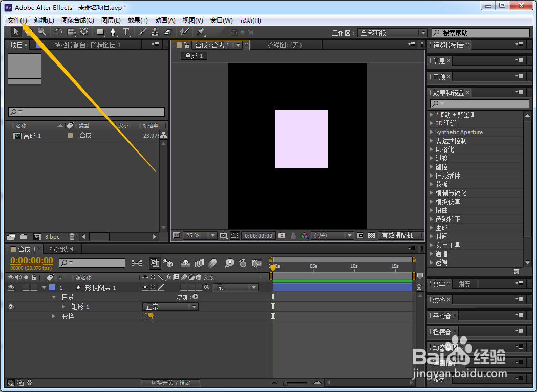Open the (1/4) resolution dropdown
This screenshot has width=537, height=392.
pyautogui.click(x=332, y=235)
